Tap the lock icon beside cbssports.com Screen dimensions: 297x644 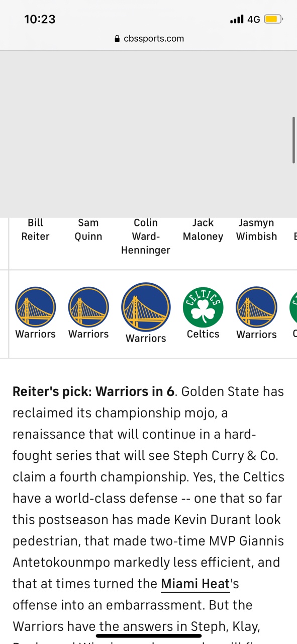pos(118,39)
